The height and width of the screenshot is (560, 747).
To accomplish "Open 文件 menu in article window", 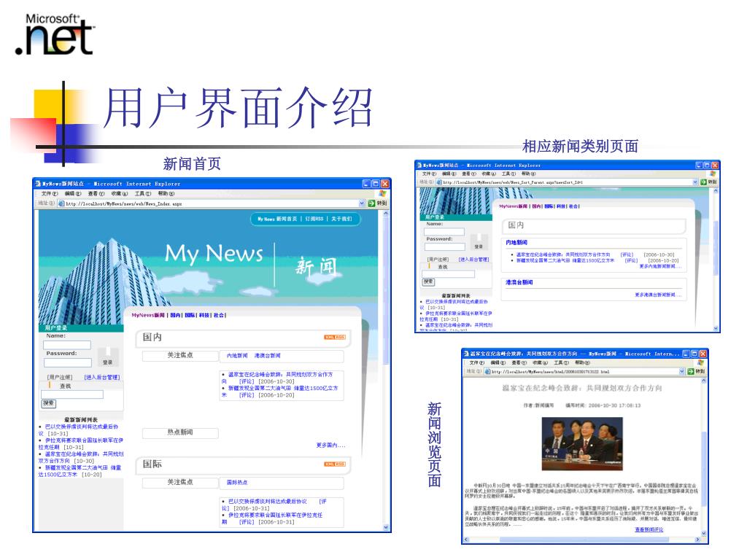I will tap(476, 362).
